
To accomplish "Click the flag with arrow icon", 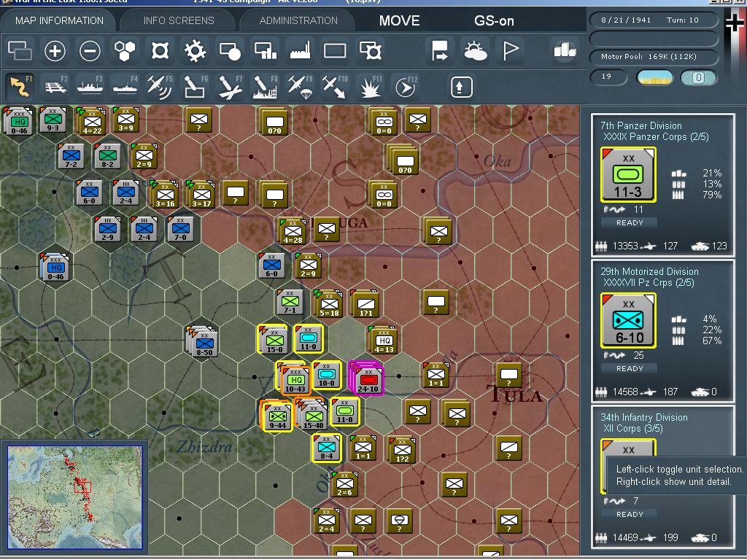I will 439,51.
